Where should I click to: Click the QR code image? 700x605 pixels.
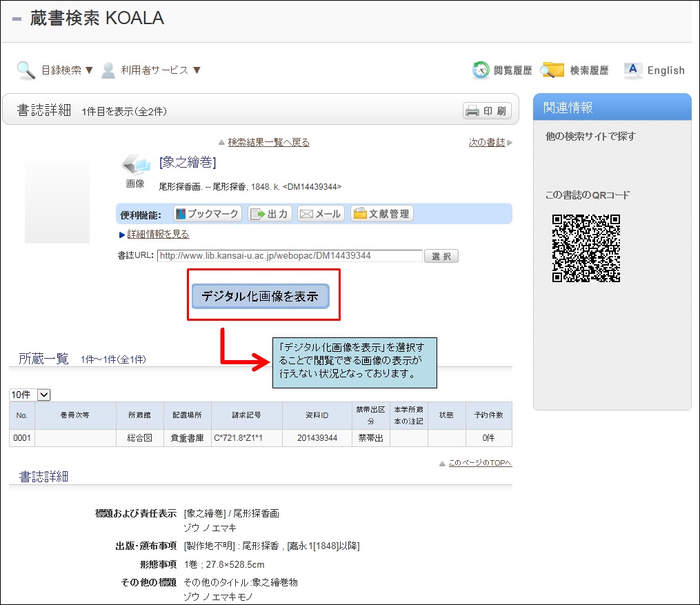pos(586,248)
